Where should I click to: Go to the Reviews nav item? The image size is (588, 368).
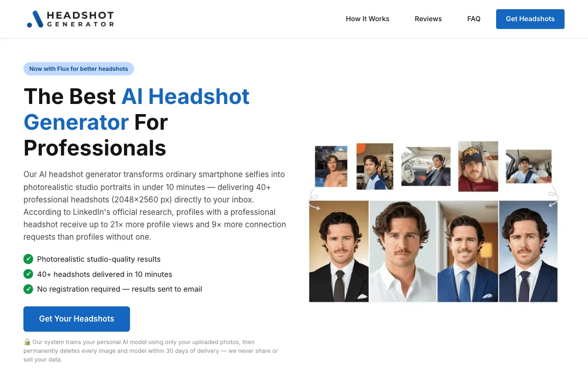pos(428,19)
